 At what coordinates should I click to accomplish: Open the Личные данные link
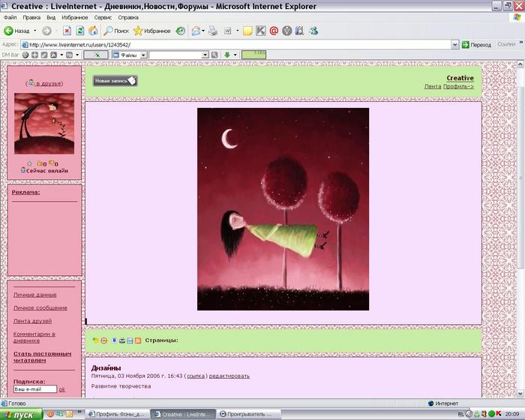[34, 295]
